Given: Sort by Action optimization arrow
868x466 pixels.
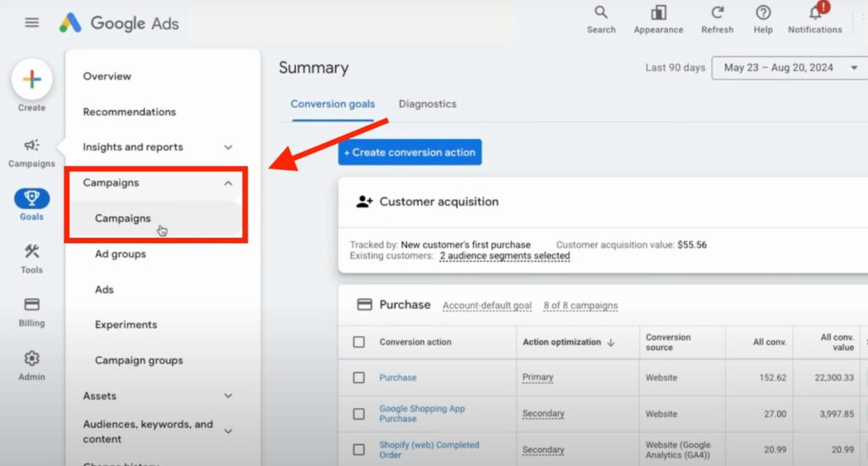Looking at the screenshot, I should (x=611, y=342).
